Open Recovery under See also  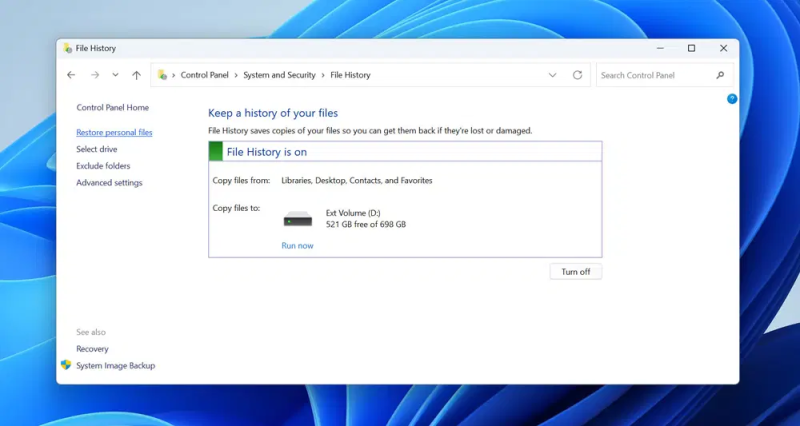tap(92, 349)
